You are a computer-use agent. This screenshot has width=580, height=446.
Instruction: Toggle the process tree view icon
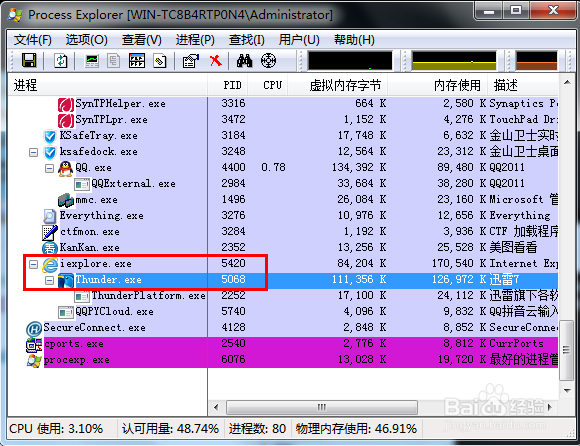coord(114,61)
